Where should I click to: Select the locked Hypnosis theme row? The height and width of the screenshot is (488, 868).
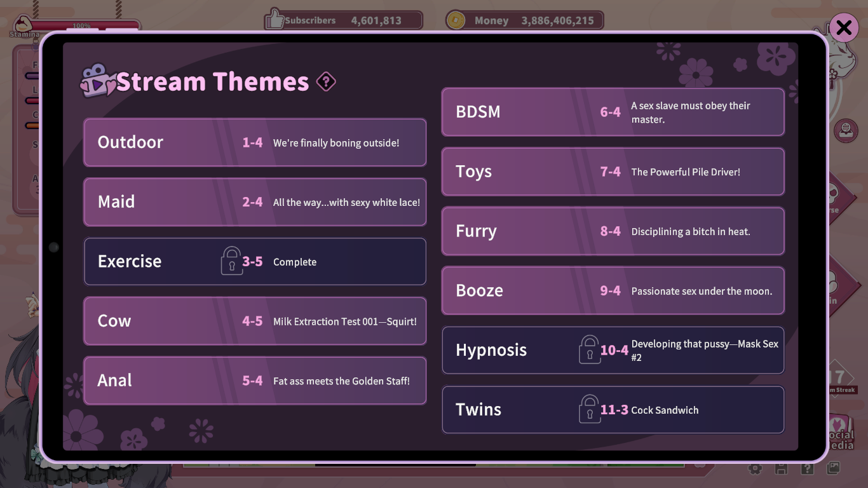(613, 350)
